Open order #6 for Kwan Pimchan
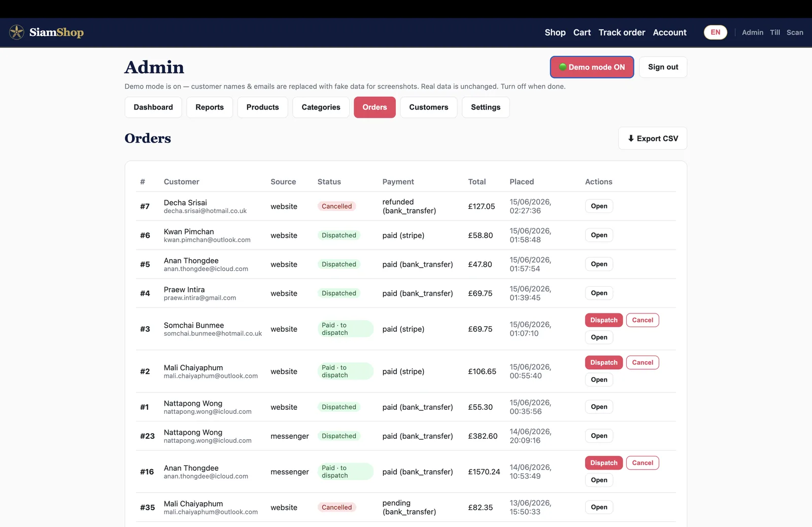Image resolution: width=812 pixels, height=527 pixels. [x=599, y=235]
